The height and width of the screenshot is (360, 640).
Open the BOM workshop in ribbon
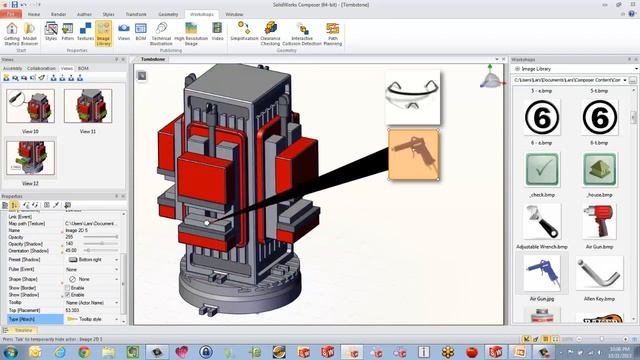pos(141,32)
